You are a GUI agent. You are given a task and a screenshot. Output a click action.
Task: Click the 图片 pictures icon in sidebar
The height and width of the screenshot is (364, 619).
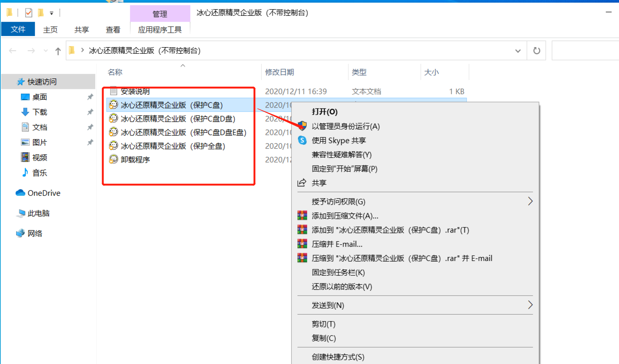point(25,142)
